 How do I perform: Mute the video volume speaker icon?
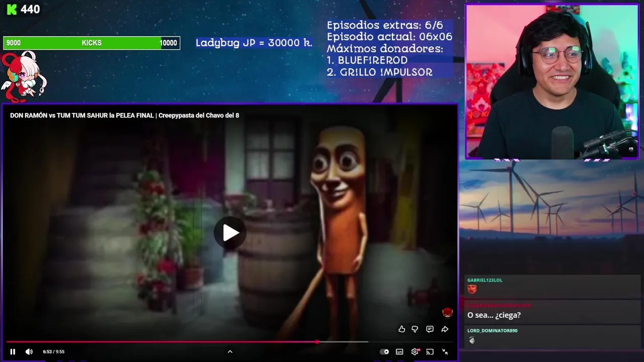[x=29, y=352]
